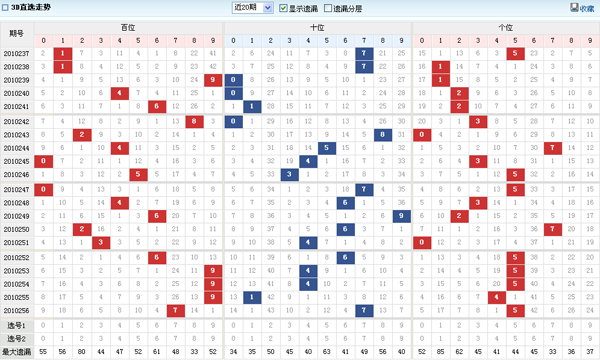Click the 选号1 row label
600x360 pixels.
pyautogui.click(x=17, y=326)
